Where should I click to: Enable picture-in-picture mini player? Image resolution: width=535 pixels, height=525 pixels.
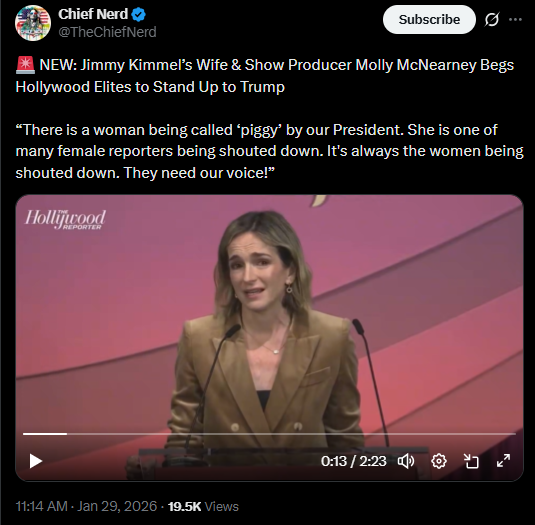(x=471, y=461)
